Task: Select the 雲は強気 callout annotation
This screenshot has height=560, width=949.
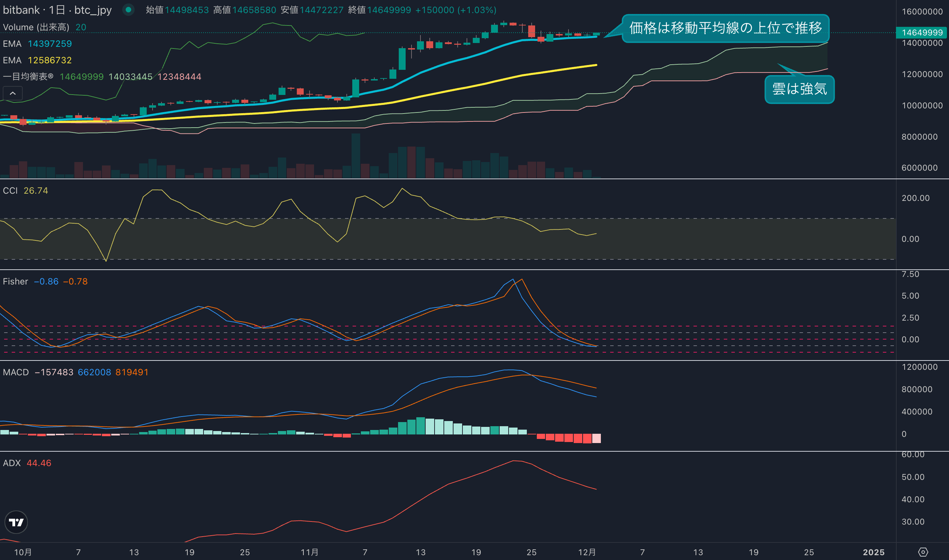Action: (799, 89)
